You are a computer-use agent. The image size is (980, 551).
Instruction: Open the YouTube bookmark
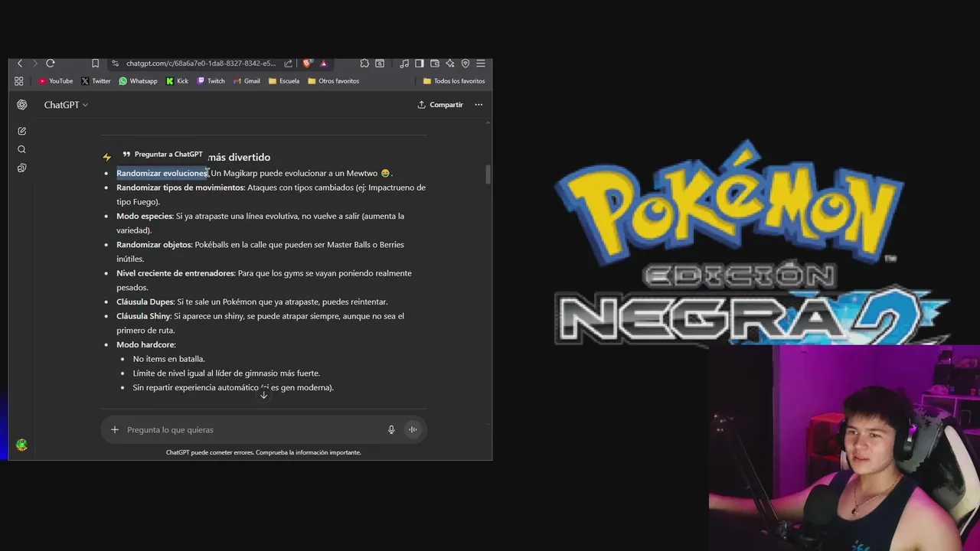[x=56, y=81]
